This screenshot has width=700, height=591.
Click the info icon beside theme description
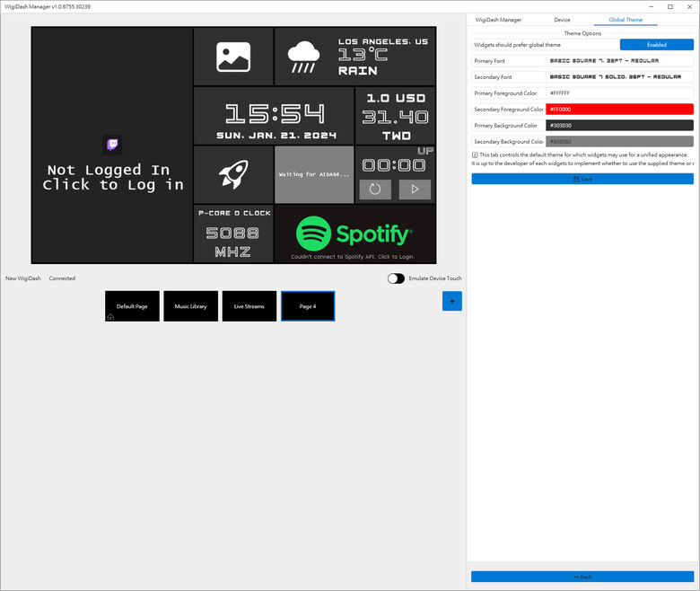[x=475, y=155]
